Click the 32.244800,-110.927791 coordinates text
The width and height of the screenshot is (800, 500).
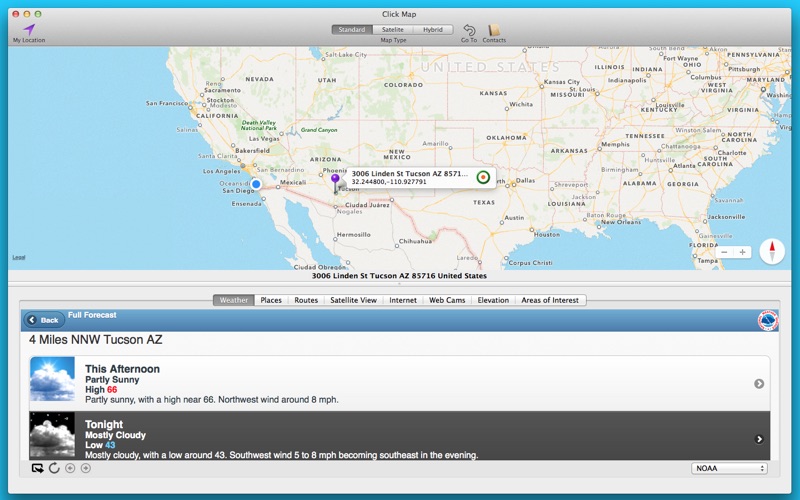coord(389,182)
